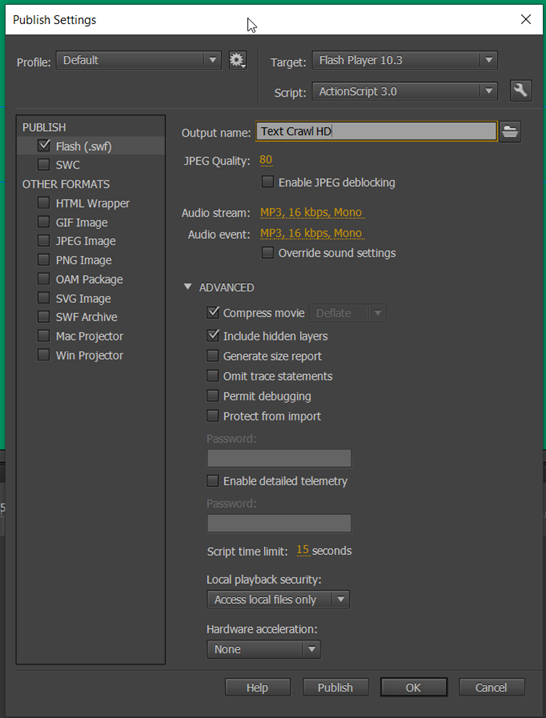
Task: Adjust the JPEG Quality value 80
Action: (266, 160)
